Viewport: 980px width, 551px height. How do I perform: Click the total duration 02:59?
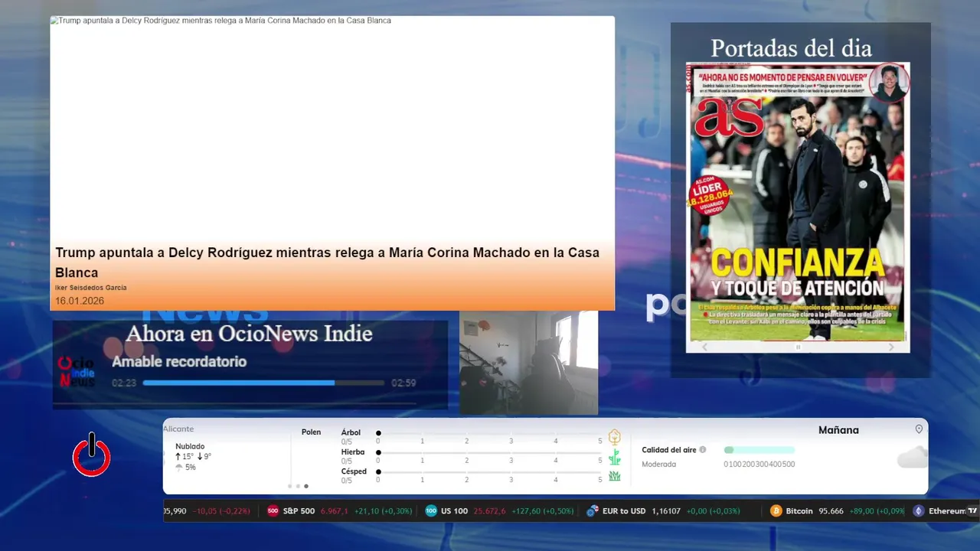[403, 383]
